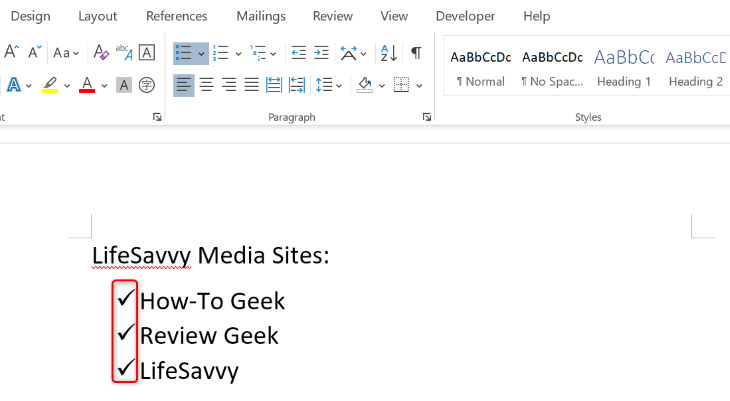Image resolution: width=730 pixels, height=401 pixels.
Task: Apply the Heading 1 style
Action: click(x=624, y=68)
